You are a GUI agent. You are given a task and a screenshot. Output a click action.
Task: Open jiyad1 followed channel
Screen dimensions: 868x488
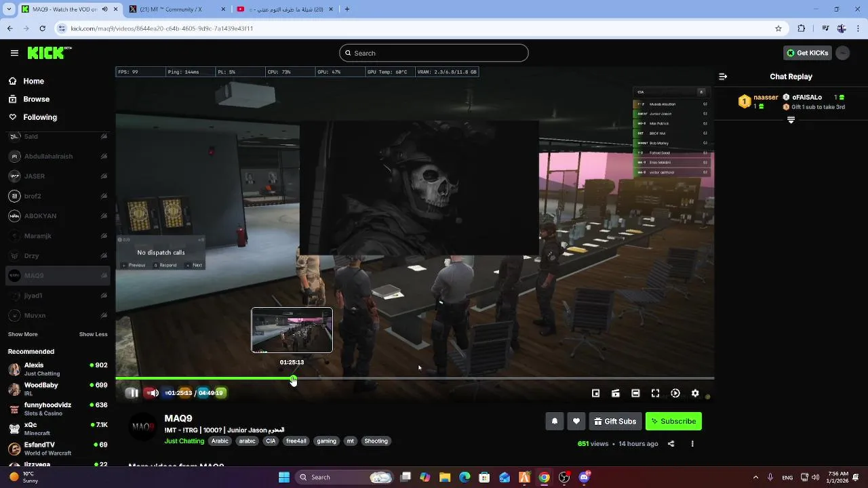(58, 296)
